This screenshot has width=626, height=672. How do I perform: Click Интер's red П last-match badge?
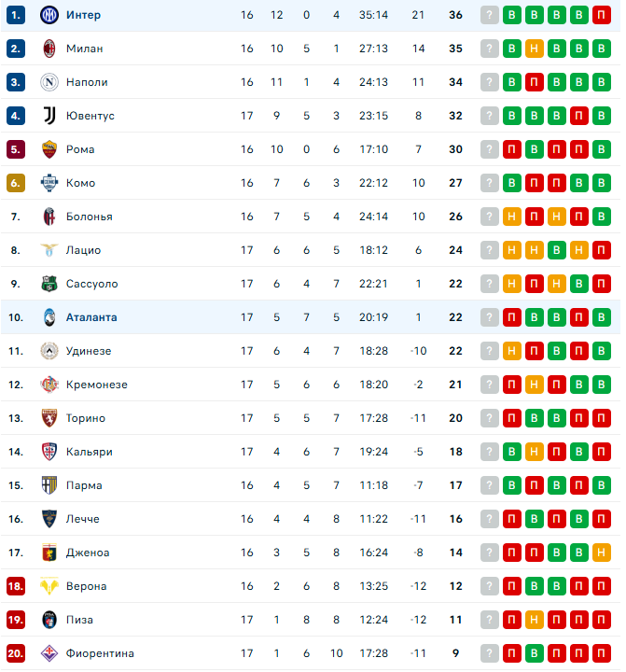click(601, 15)
